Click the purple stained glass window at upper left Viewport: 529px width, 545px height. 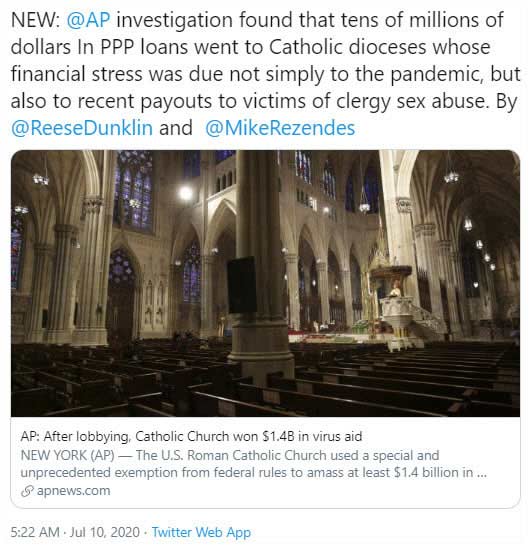134,190
